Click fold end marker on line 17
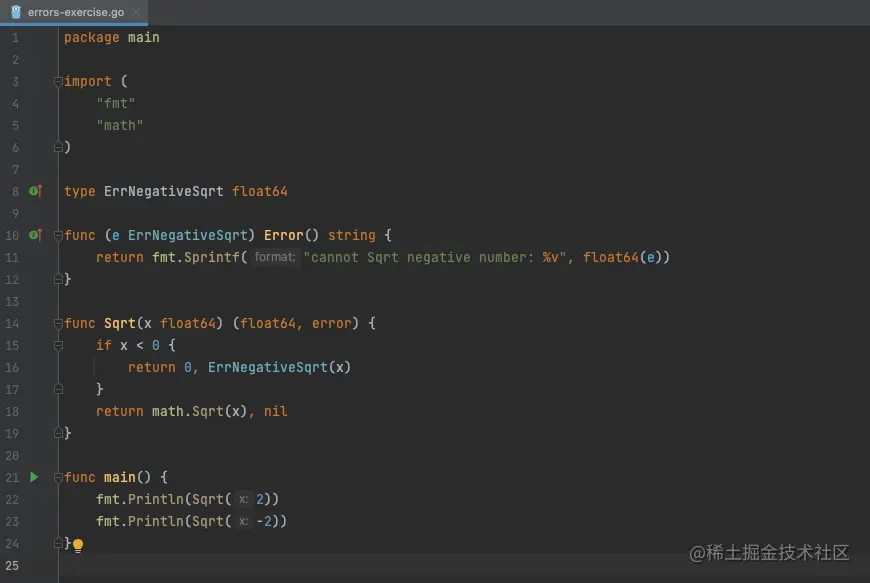 point(58,389)
